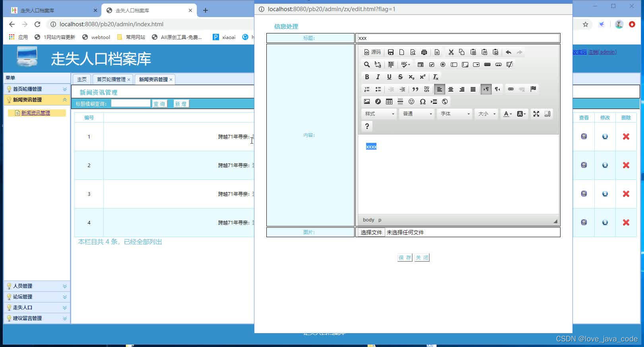
Task: Open special character Omega icon
Action: [423, 101]
